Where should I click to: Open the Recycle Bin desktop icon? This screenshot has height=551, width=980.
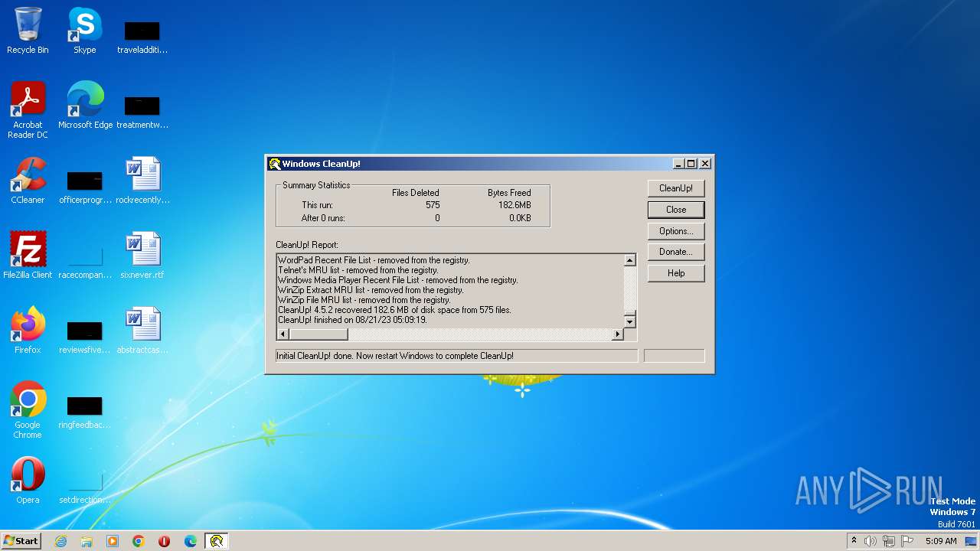(x=28, y=31)
